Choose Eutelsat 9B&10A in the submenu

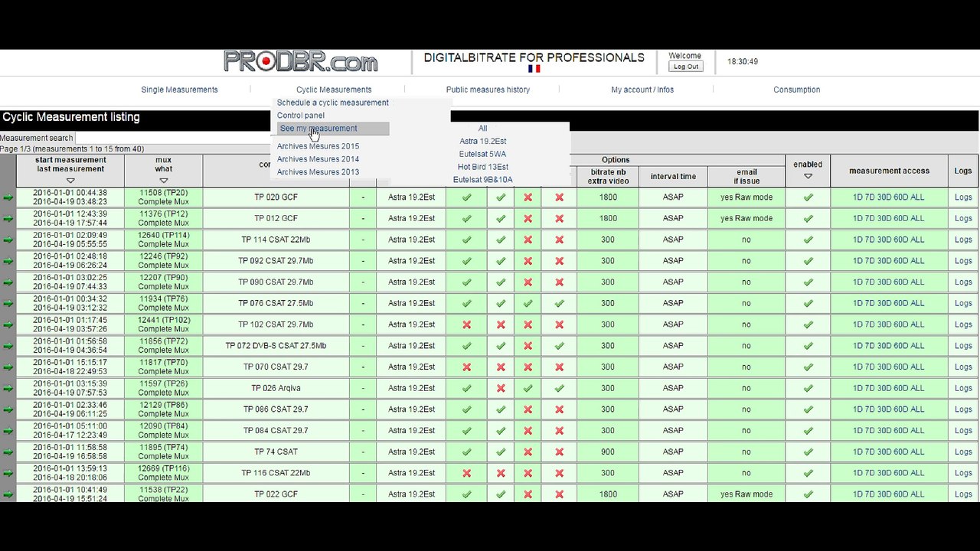click(x=482, y=180)
